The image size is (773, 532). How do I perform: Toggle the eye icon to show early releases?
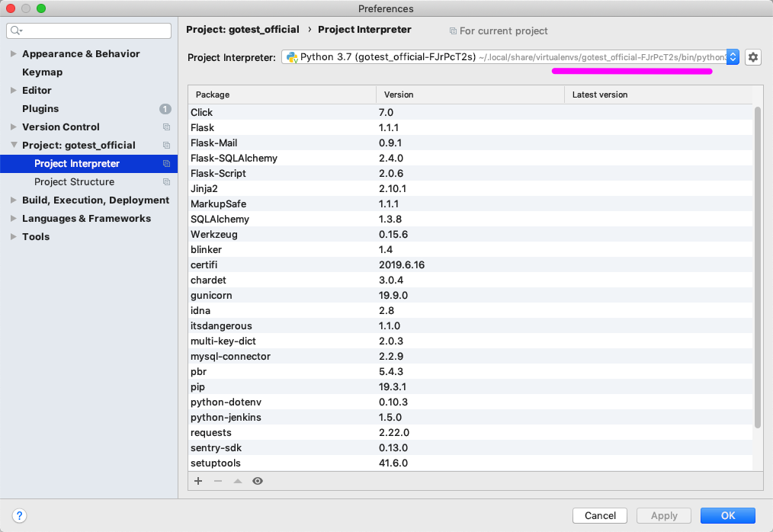[x=257, y=481]
